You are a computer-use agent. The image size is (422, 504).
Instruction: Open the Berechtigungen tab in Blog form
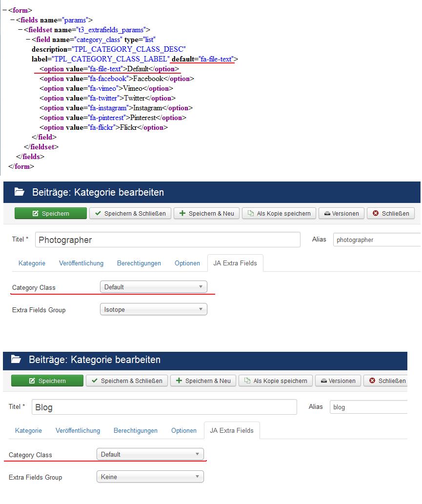pyautogui.click(x=136, y=430)
